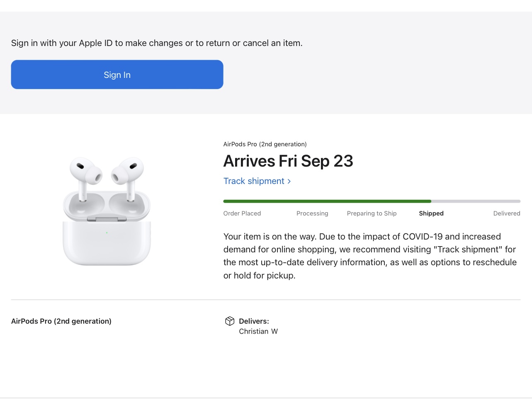532x402 pixels.
Task: Click the bold AirPods Pro label below the divider
Action: (61, 321)
